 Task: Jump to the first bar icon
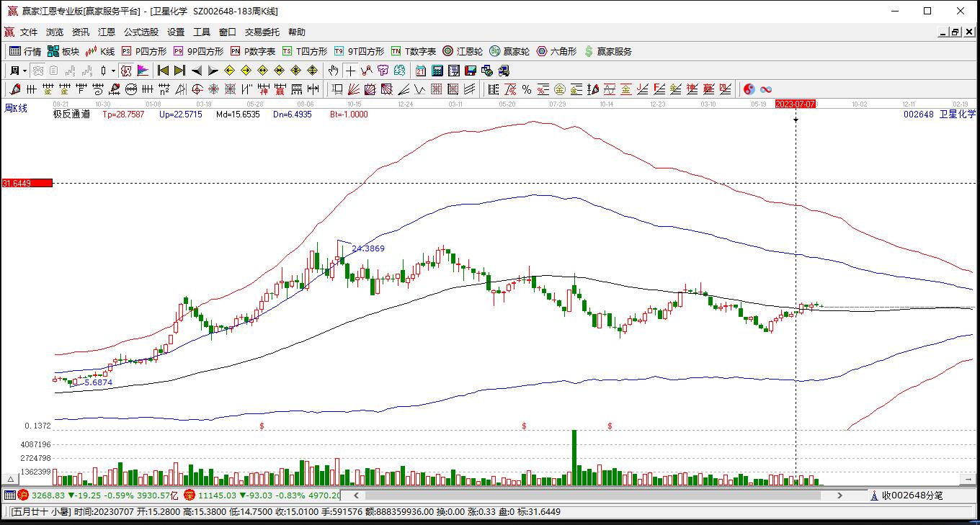164,71
